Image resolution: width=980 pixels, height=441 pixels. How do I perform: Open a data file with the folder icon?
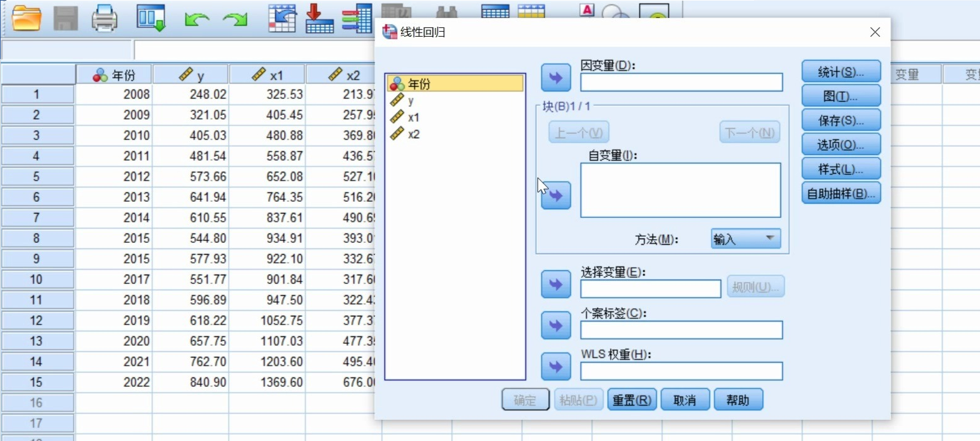click(27, 17)
